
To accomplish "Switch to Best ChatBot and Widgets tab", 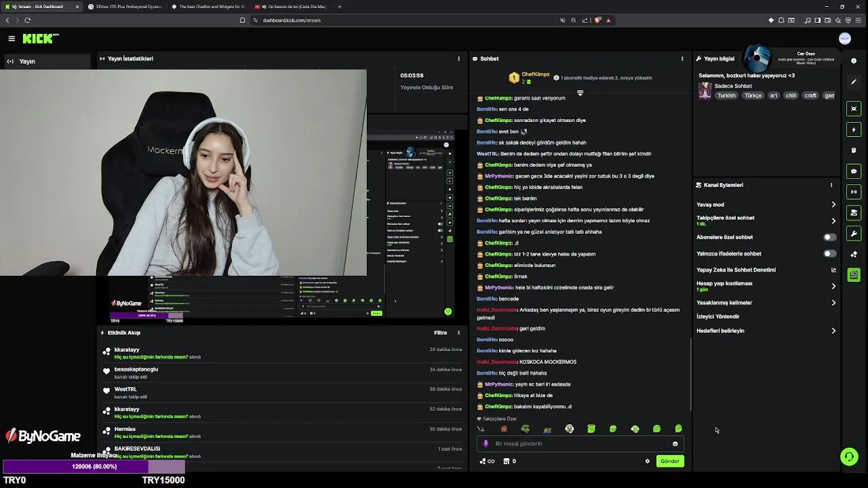I will click(x=208, y=7).
